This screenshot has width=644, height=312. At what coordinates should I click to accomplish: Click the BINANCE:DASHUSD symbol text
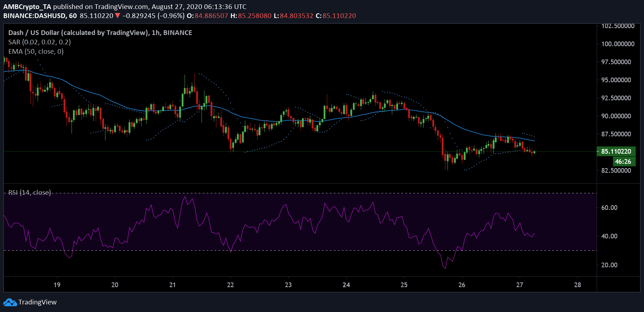(35, 16)
